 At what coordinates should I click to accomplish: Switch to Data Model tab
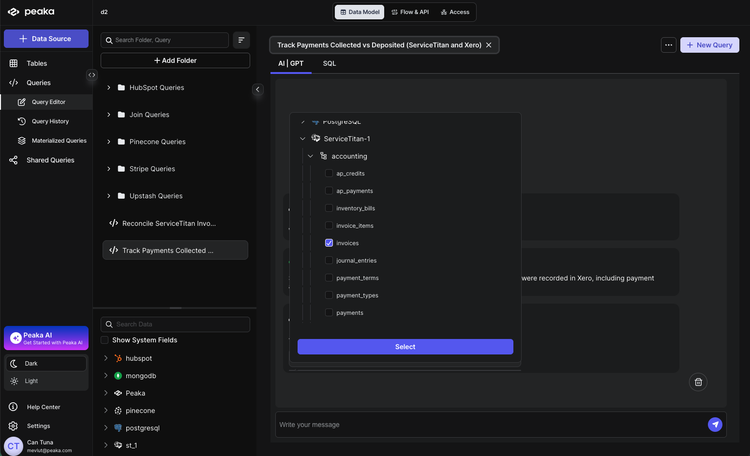click(x=359, y=12)
